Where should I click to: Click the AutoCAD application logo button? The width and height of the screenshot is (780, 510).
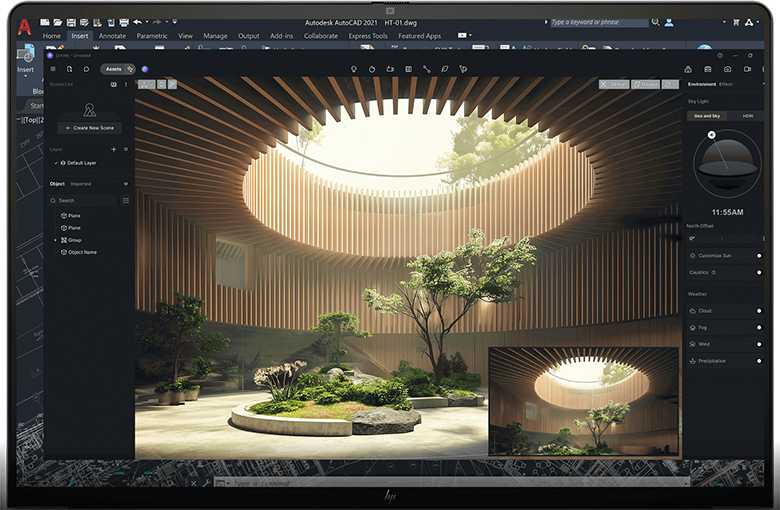click(22, 28)
